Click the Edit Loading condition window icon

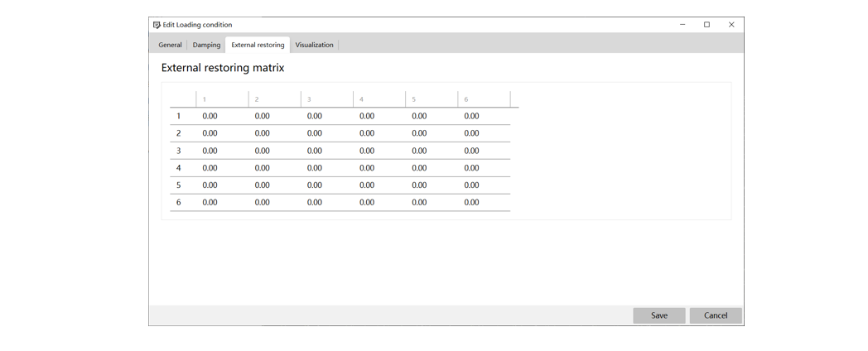pos(157,25)
